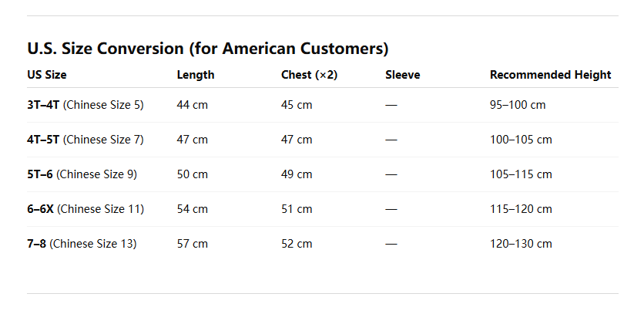Click the Recommended Height column header

(550, 75)
